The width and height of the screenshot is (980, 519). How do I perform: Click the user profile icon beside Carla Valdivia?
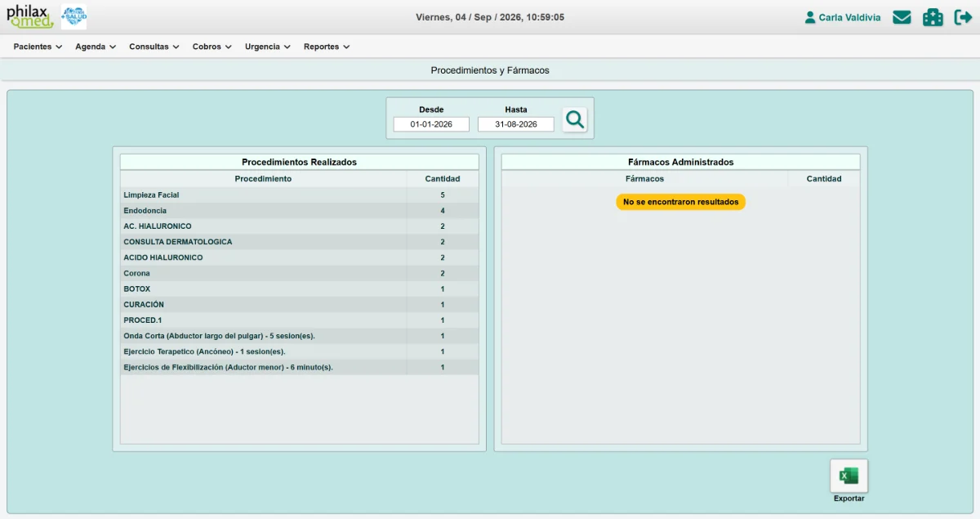tap(810, 17)
